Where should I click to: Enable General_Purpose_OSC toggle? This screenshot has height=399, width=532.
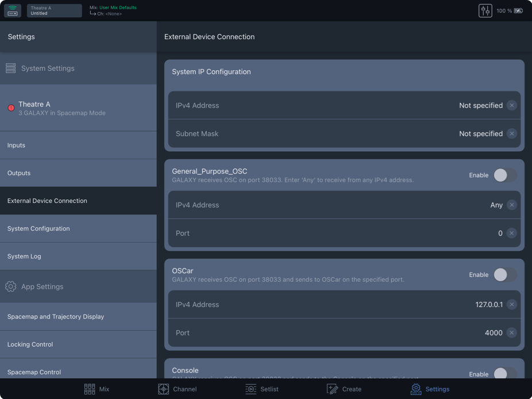505,175
